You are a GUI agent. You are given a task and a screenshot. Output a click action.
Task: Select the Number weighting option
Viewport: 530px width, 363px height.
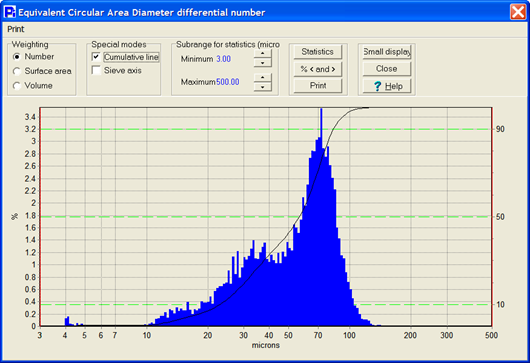click(x=17, y=57)
